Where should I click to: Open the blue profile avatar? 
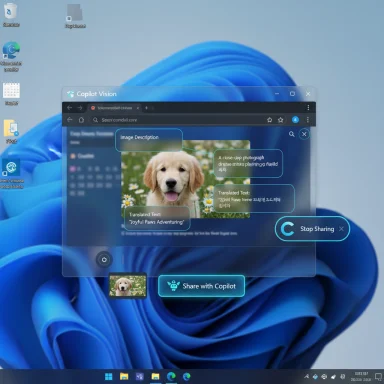(x=295, y=120)
